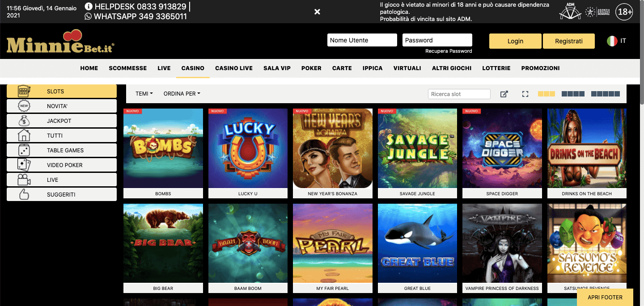This screenshot has height=306, width=644.
Task: Go to LOTTERIE section
Action: coord(496,68)
